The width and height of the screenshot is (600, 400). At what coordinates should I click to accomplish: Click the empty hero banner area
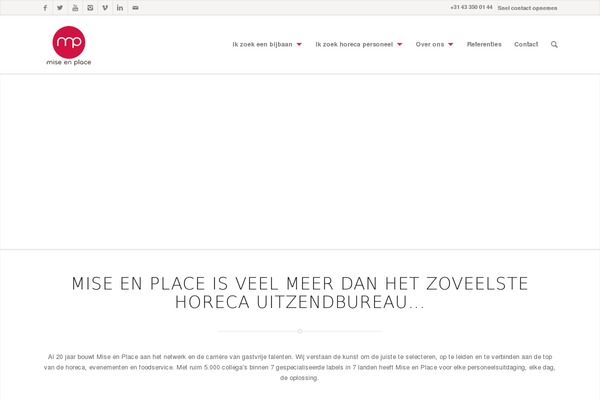pyautogui.click(x=300, y=162)
